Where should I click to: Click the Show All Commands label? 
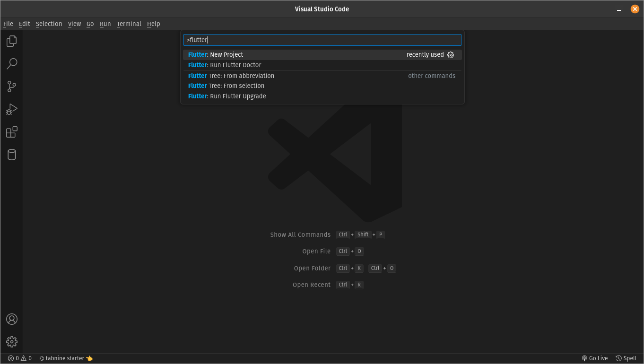[300, 235]
